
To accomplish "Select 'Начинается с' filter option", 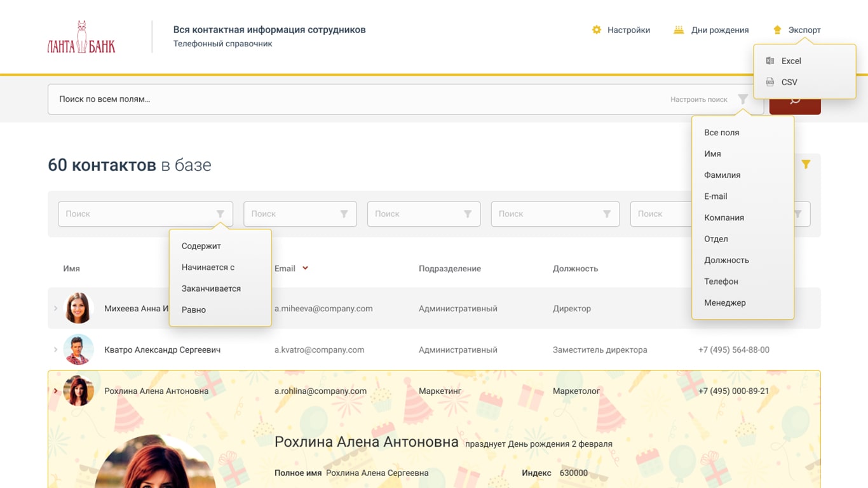I will [208, 268].
